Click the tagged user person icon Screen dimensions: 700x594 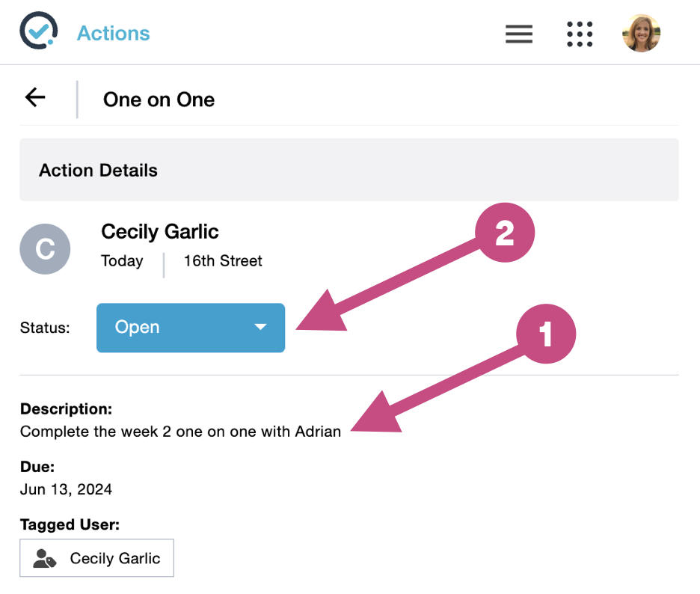[45, 558]
